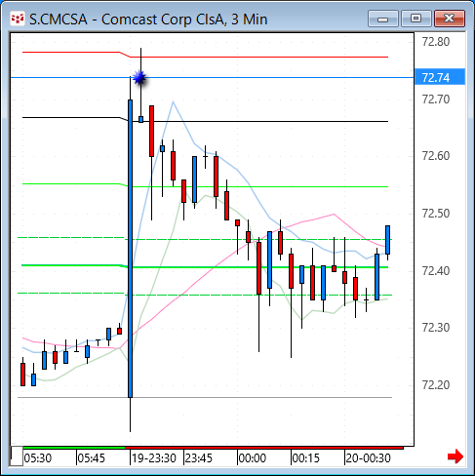Click the 72.80 price axis label
Image resolution: width=475 pixels, height=476 pixels.
[x=436, y=42]
